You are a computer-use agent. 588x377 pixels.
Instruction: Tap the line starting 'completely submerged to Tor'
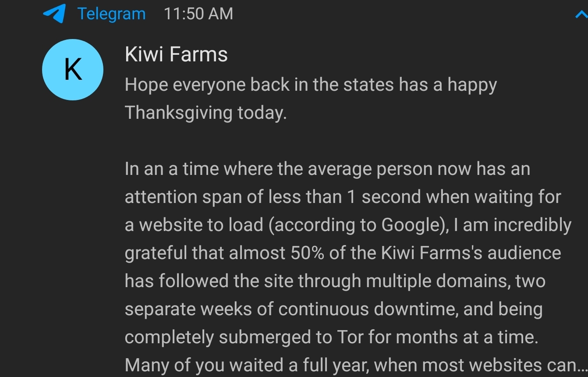pos(331,337)
